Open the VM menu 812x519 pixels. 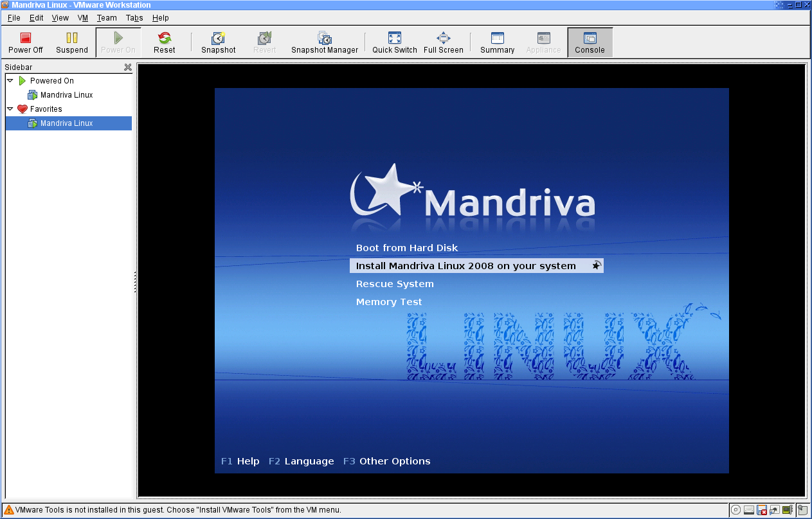[83, 18]
